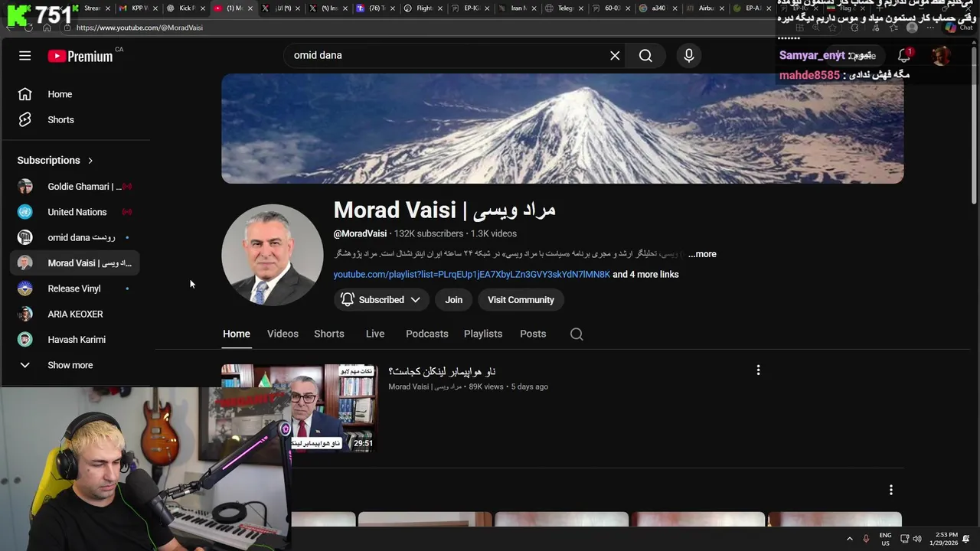Viewport: 980px width, 551px height.
Task: Open the account avatar menu
Action: point(941,55)
